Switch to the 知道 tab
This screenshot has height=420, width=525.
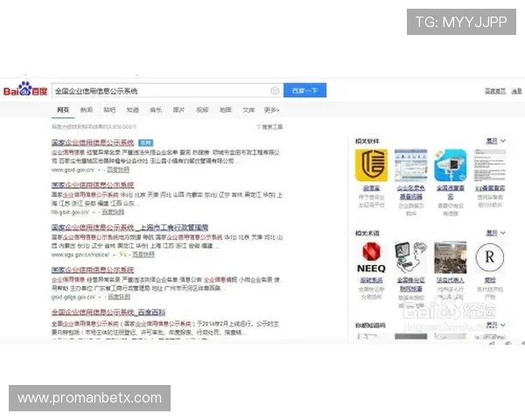(x=133, y=109)
